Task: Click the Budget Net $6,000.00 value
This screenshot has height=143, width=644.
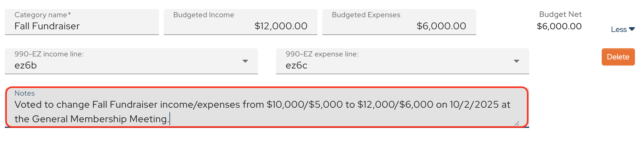Action: pyautogui.click(x=559, y=26)
